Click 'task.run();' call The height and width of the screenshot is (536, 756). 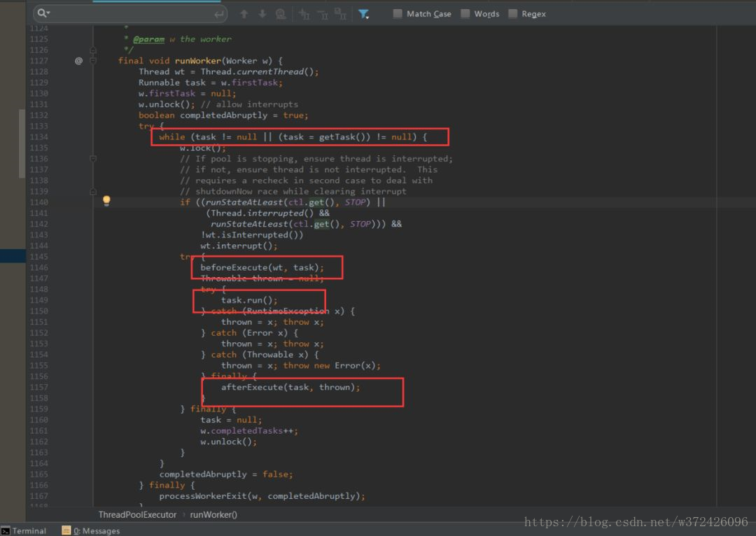tap(249, 300)
